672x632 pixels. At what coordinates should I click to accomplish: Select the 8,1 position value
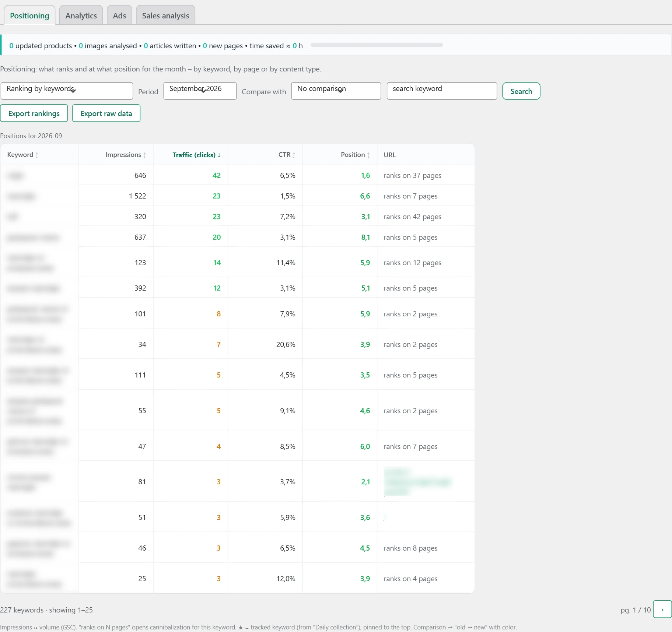[x=365, y=237]
